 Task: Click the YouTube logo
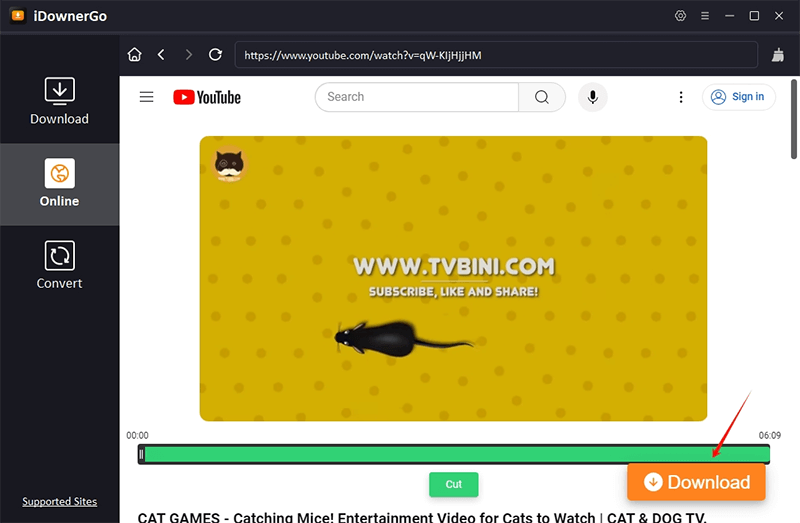(207, 97)
